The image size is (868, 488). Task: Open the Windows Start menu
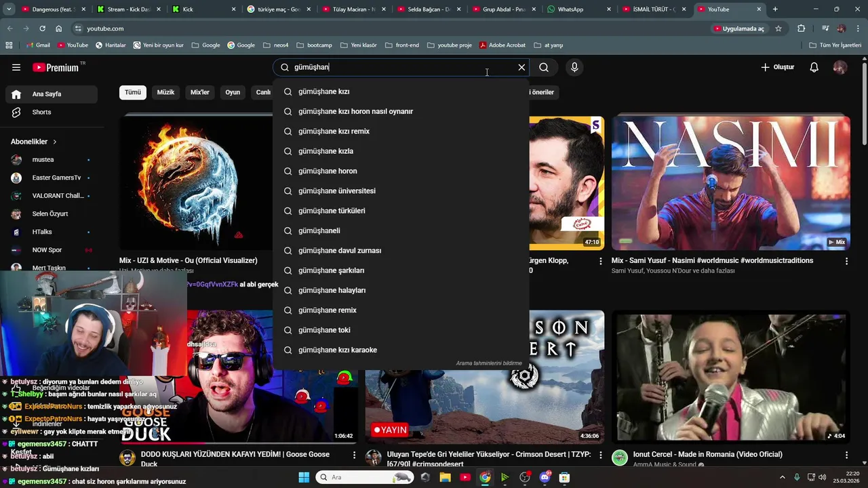click(304, 477)
